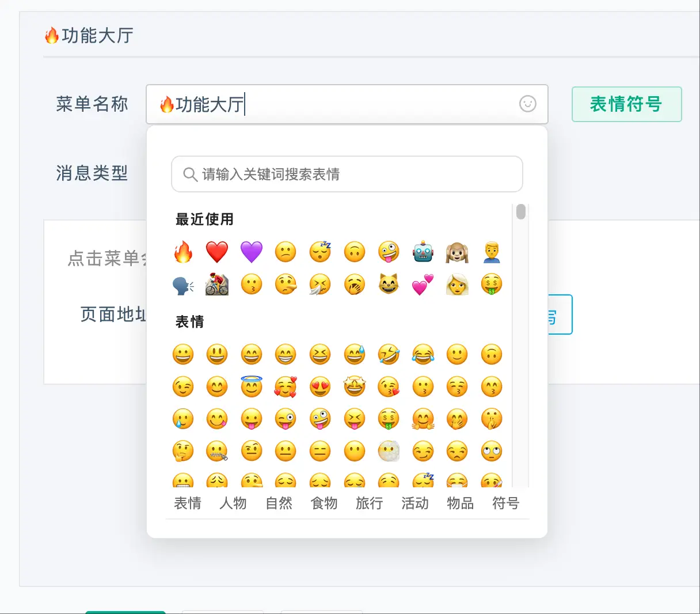Click the smiley icon inside the name field
Screen dimensions: 700x614
[x=527, y=104]
